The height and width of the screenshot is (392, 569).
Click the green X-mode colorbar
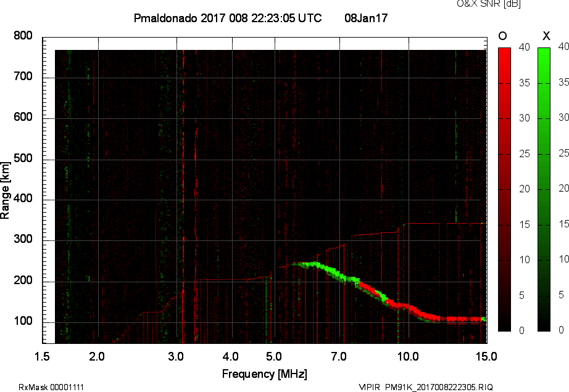pos(544,189)
